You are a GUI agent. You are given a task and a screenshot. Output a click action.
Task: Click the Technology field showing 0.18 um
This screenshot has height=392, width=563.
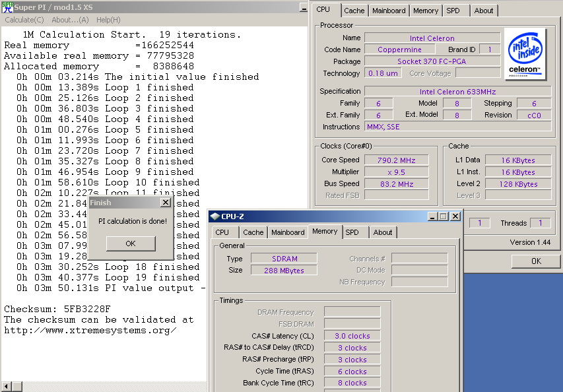point(383,73)
